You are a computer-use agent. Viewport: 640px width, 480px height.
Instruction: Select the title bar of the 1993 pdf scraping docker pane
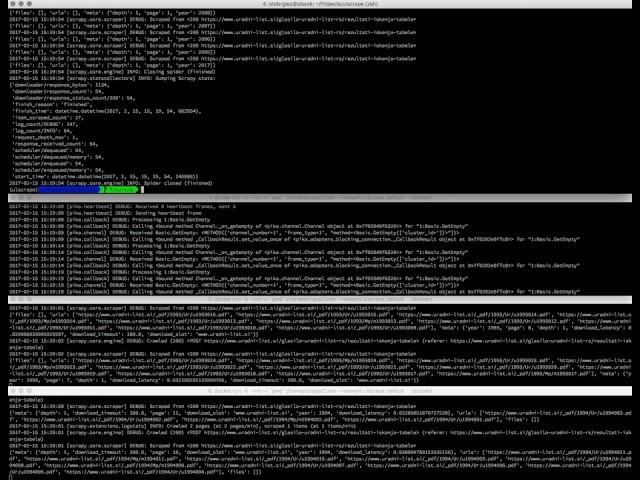[320, 299]
